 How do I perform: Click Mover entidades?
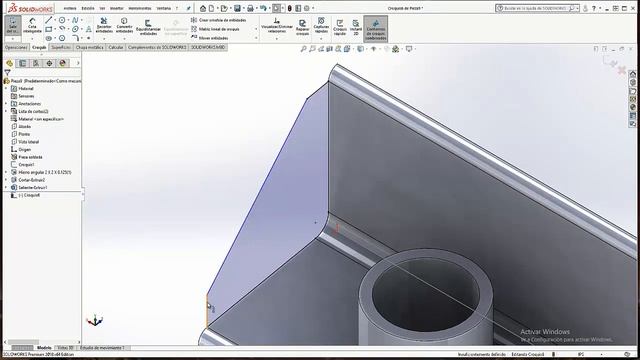click(x=209, y=38)
